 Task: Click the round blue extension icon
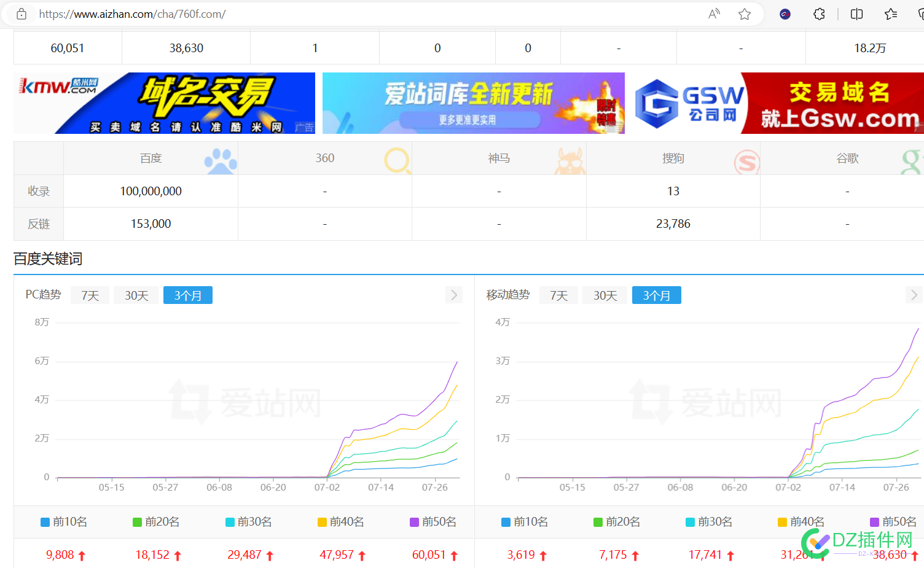coord(785,14)
